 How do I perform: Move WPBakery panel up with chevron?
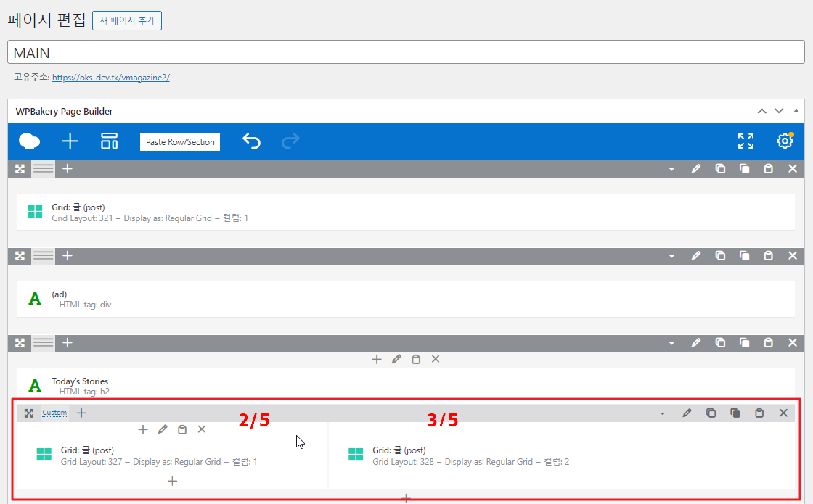(x=761, y=111)
